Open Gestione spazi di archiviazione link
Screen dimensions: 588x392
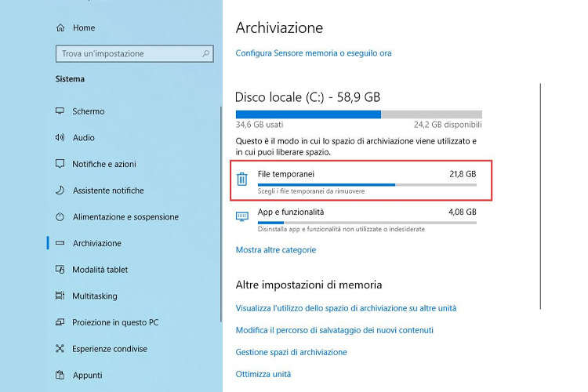pos(292,352)
